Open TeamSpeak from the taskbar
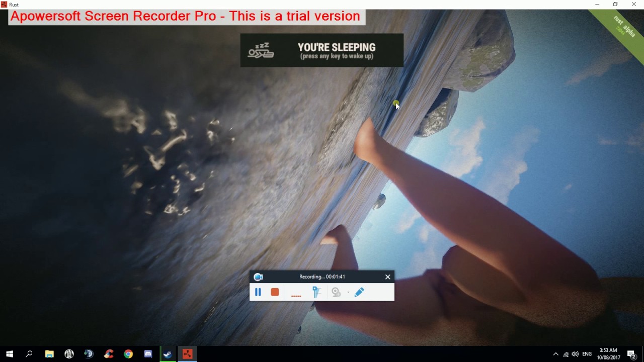Screen dimensions: 644x362 point(89,354)
